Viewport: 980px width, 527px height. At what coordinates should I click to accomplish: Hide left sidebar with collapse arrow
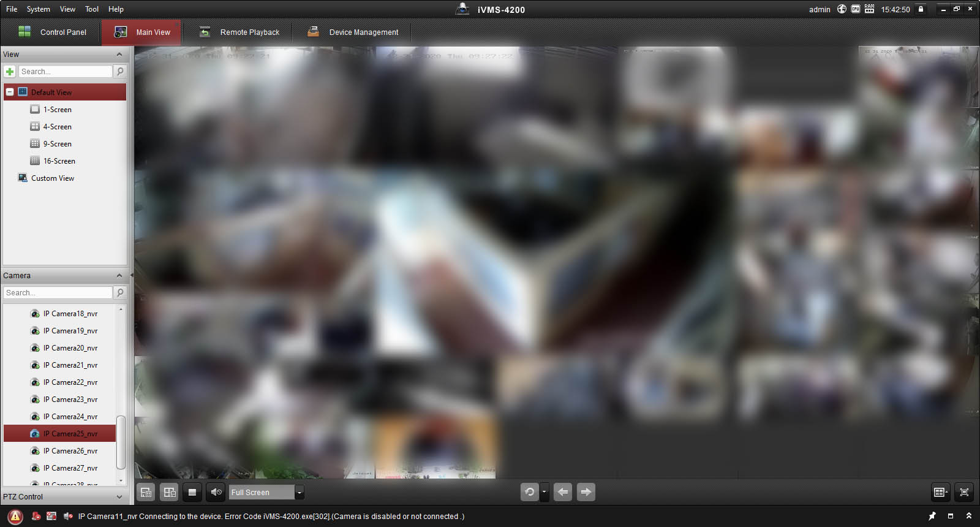(x=131, y=276)
